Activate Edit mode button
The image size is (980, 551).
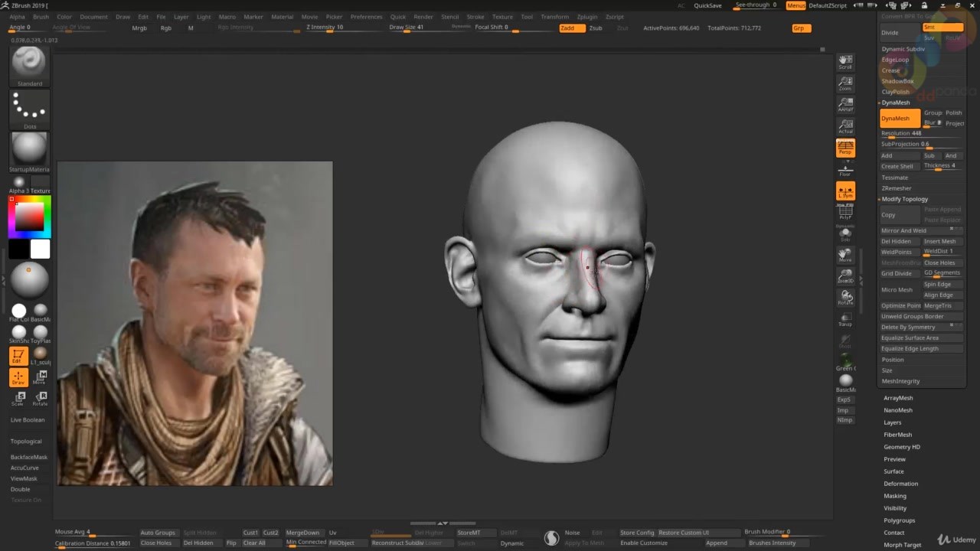(x=18, y=356)
